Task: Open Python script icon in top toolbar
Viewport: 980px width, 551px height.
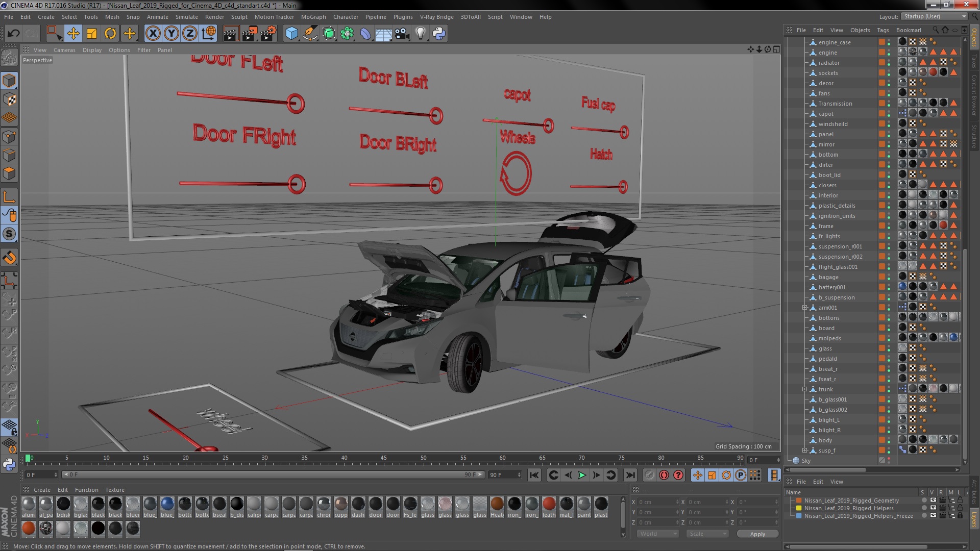Action: (x=439, y=34)
